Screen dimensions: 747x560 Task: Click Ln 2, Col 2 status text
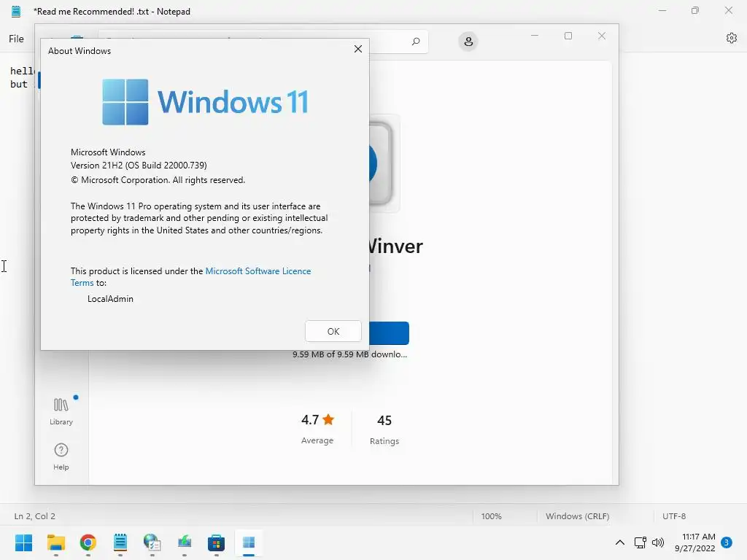click(x=35, y=516)
